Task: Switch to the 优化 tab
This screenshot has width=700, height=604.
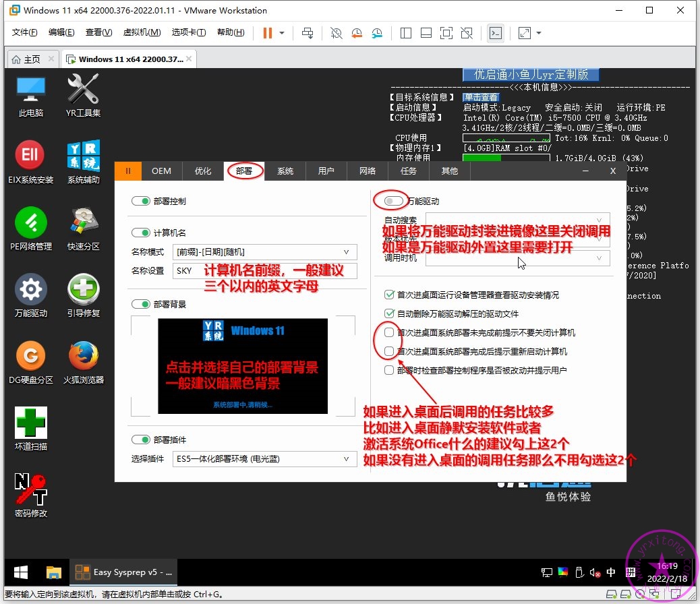Action: coord(203,171)
